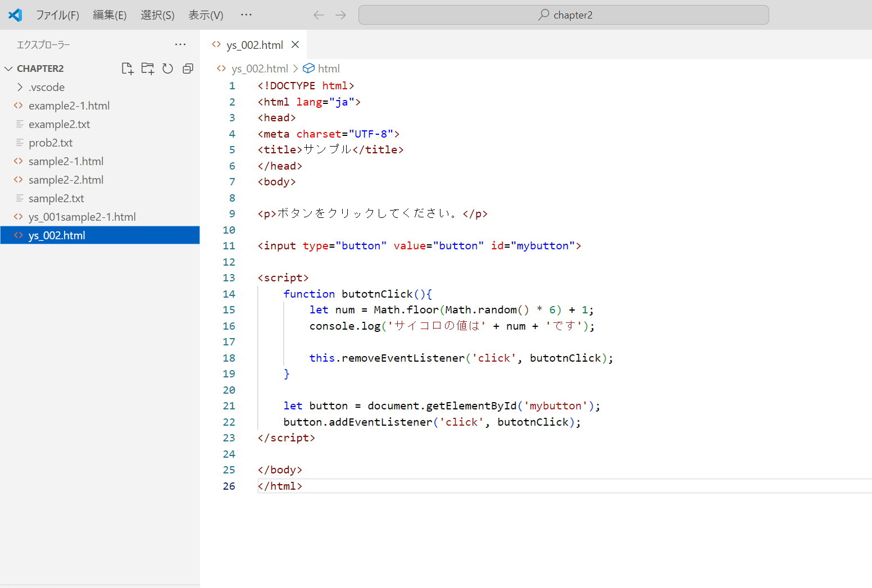Click the VS Code logo icon
The height and width of the screenshot is (588, 872).
pyautogui.click(x=15, y=15)
